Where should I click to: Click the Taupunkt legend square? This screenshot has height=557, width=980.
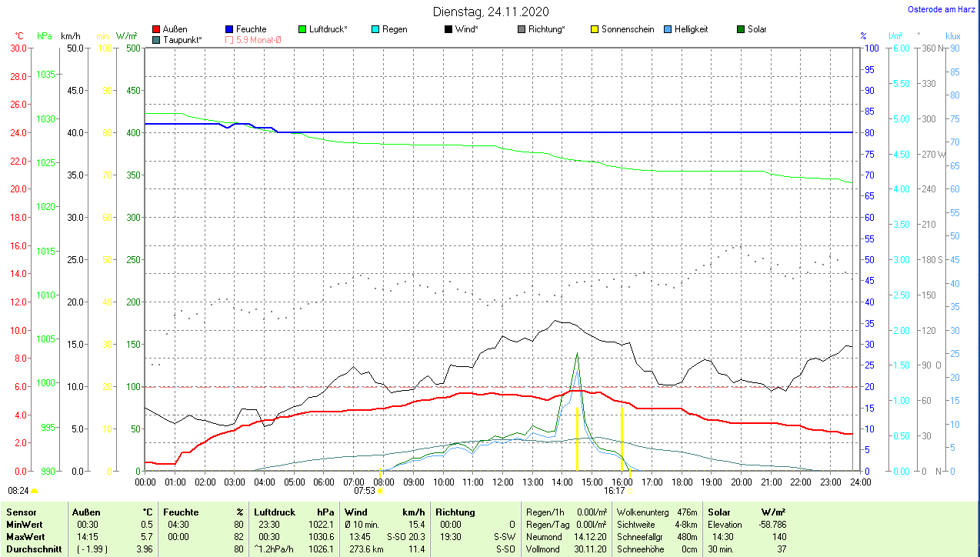[157, 39]
